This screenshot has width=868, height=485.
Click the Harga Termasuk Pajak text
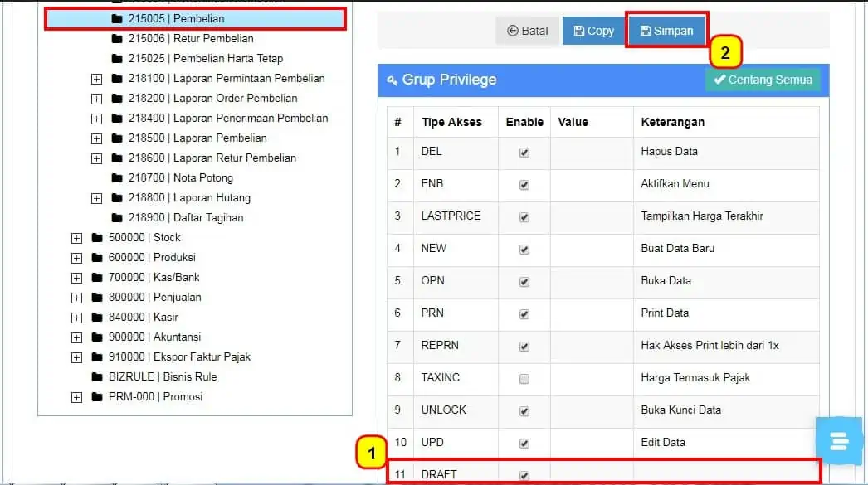tap(695, 378)
